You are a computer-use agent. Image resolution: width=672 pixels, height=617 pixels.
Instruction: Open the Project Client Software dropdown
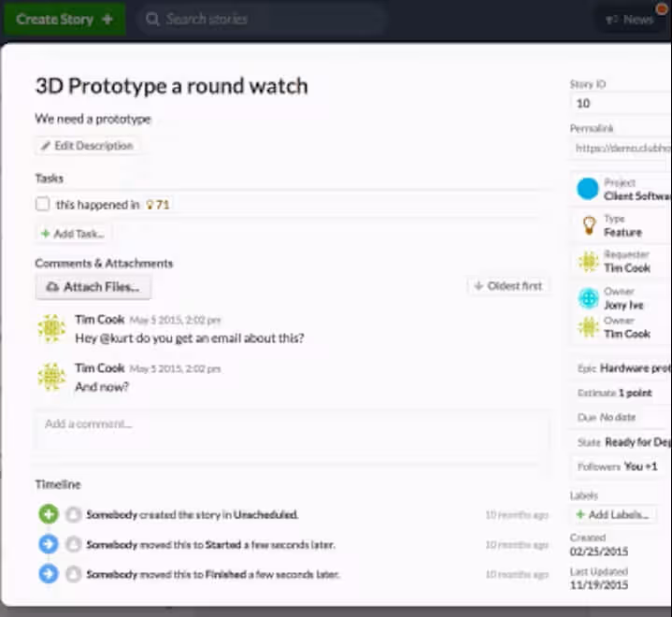(622, 189)
